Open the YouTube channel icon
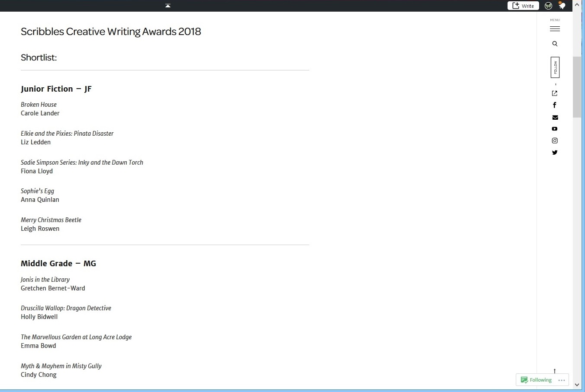Screen dimensions: 585x392 tap(555, 128)
